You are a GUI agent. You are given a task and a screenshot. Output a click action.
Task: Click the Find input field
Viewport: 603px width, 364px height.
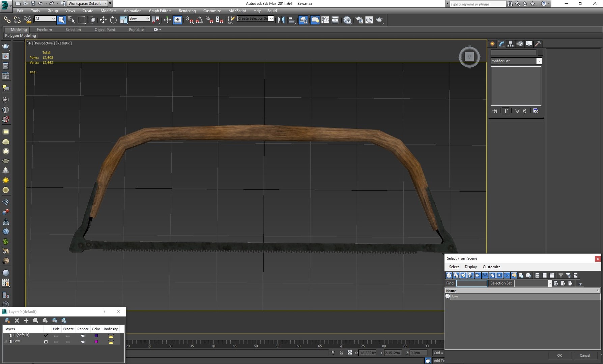click(471, 283)
